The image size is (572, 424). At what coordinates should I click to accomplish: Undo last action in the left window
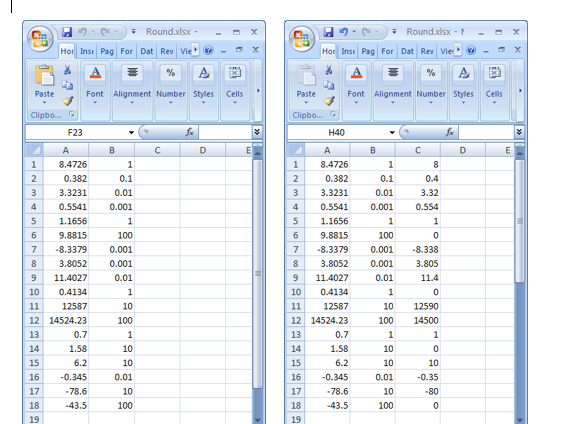pyautogui.click(x=82, y=32)
